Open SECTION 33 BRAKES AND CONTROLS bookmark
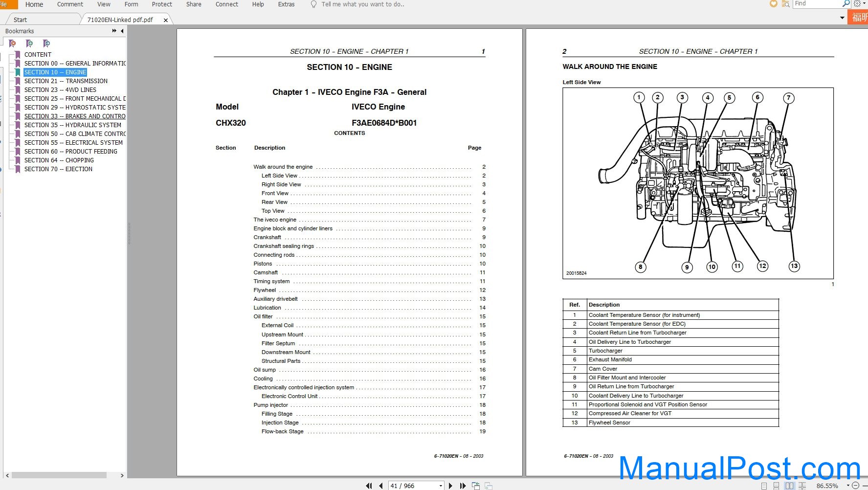The height and width of the screenshot is (490, 868). (75, 116)
